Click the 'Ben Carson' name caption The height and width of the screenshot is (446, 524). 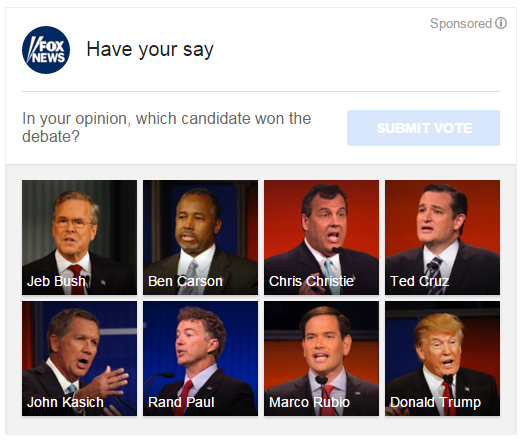(185, 281)
